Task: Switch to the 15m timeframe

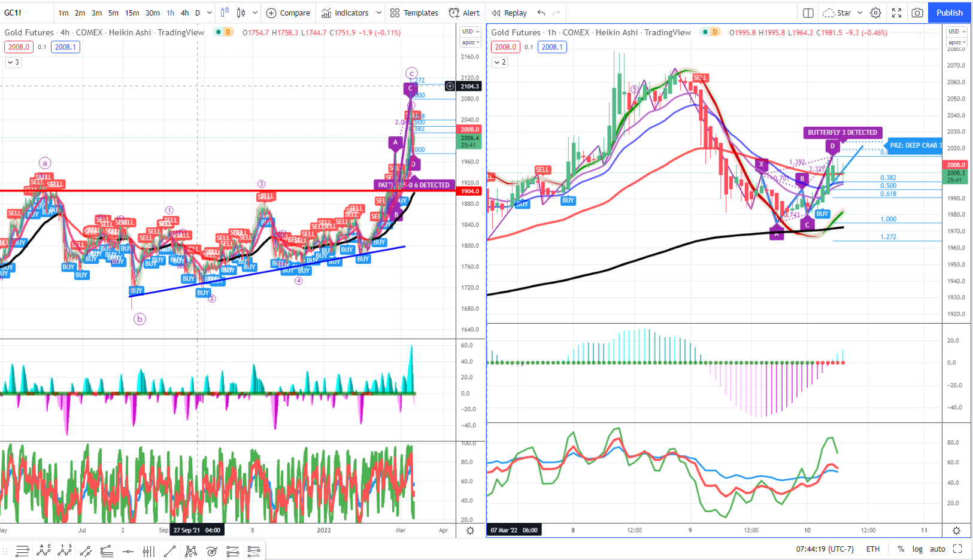Action: click(132, 13)
